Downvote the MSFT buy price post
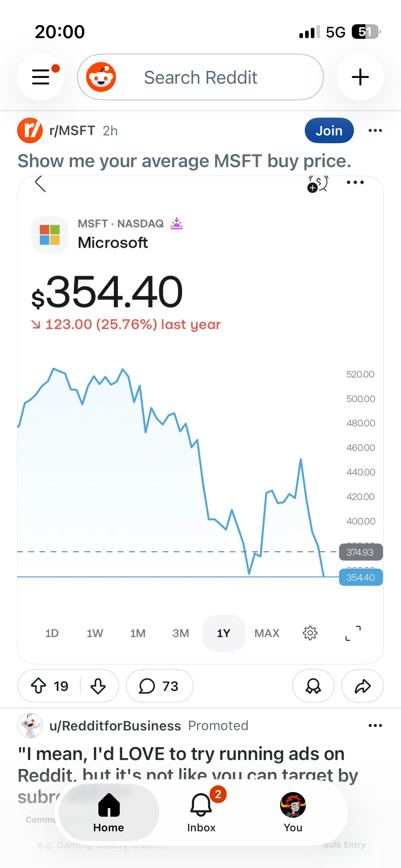This screenshot has width=401, height=868. pos(98,686)
